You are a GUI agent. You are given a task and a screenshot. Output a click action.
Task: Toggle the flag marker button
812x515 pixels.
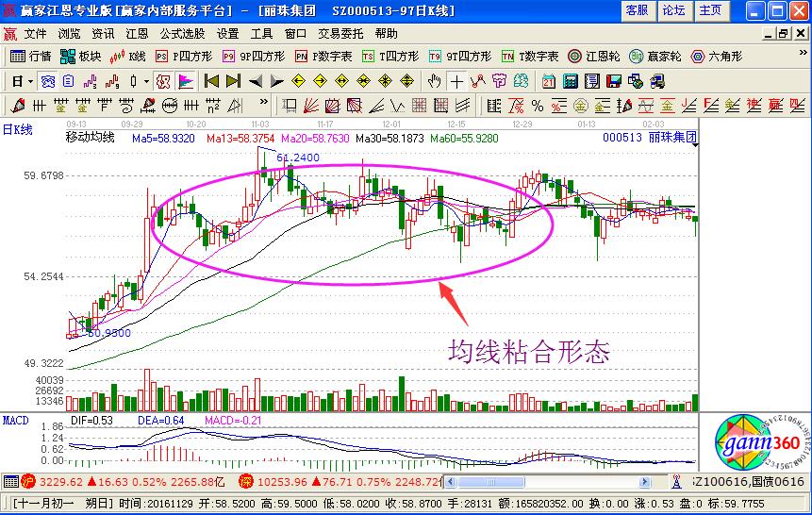[x=186, y=81]
